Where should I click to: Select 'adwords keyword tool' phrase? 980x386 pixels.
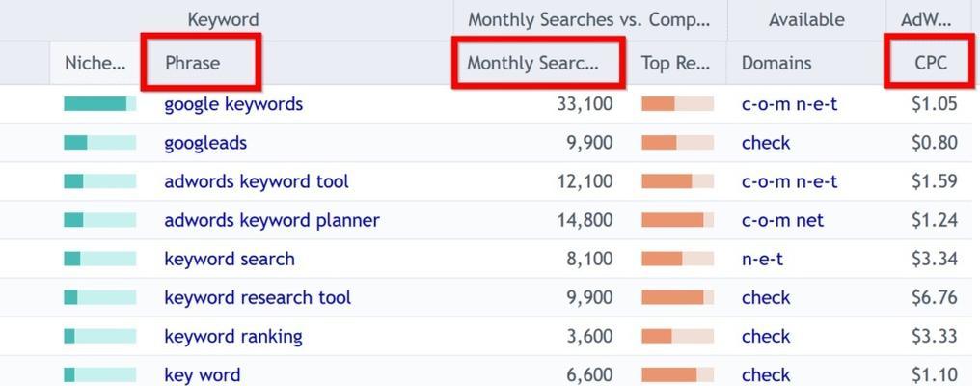[x=257, y=181]
